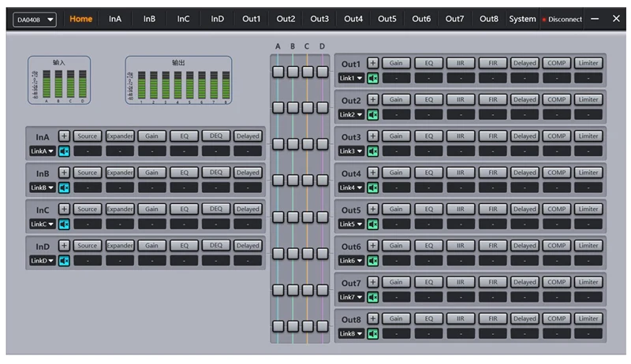
Task: Open the Link6 dropdown under Out6
Action: [x=351, y=261]
